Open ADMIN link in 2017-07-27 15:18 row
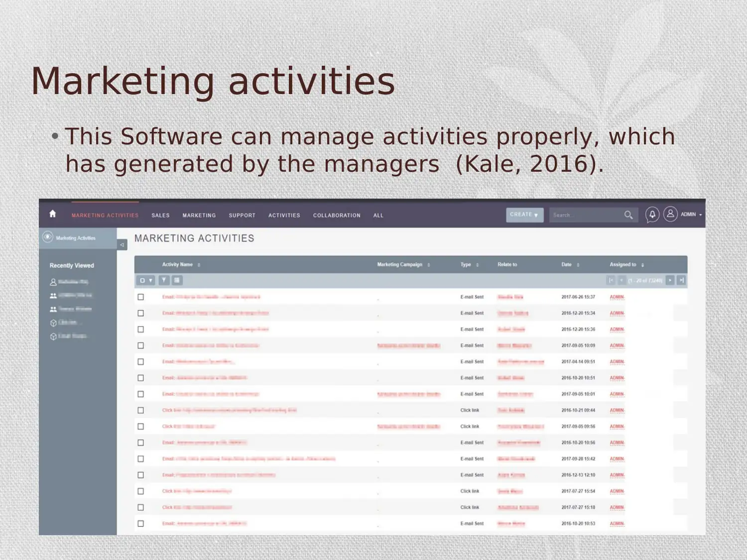This screenshot has width=747, height=560. click(617, 507)
